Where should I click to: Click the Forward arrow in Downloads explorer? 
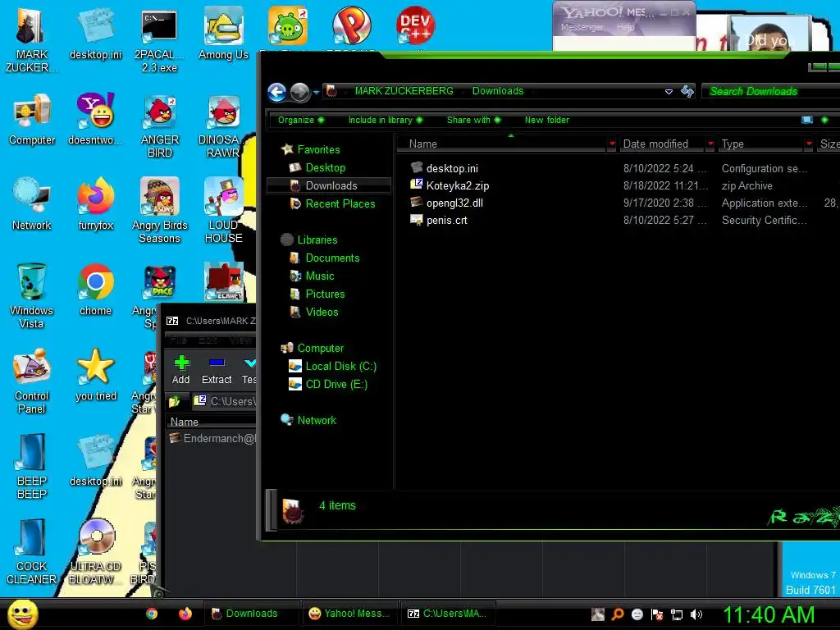pyautogui.click(x=299, y=92)
